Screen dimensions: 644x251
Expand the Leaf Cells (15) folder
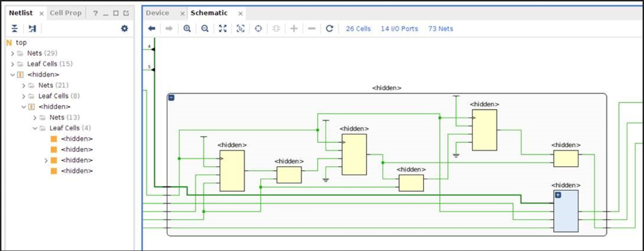click(13, 64)
